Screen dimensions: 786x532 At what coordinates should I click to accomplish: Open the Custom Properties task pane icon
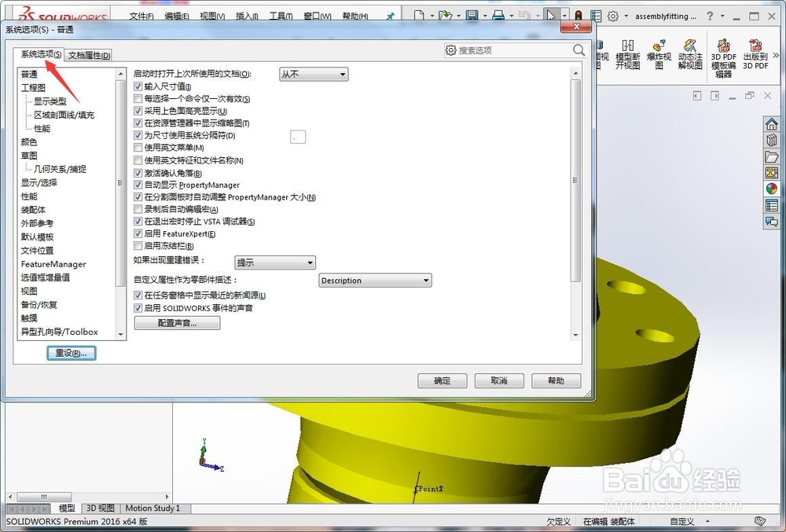tap(772, 205)
